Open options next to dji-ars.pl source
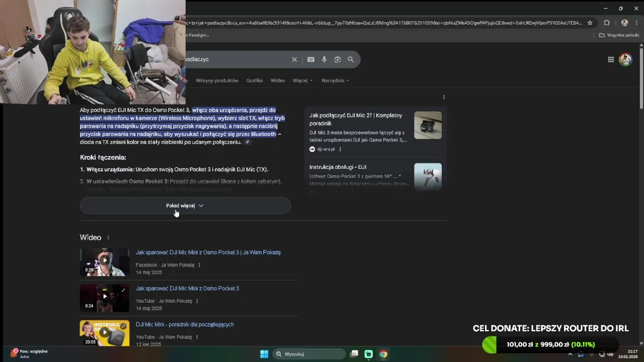644x362 pixels. [340, 149]
